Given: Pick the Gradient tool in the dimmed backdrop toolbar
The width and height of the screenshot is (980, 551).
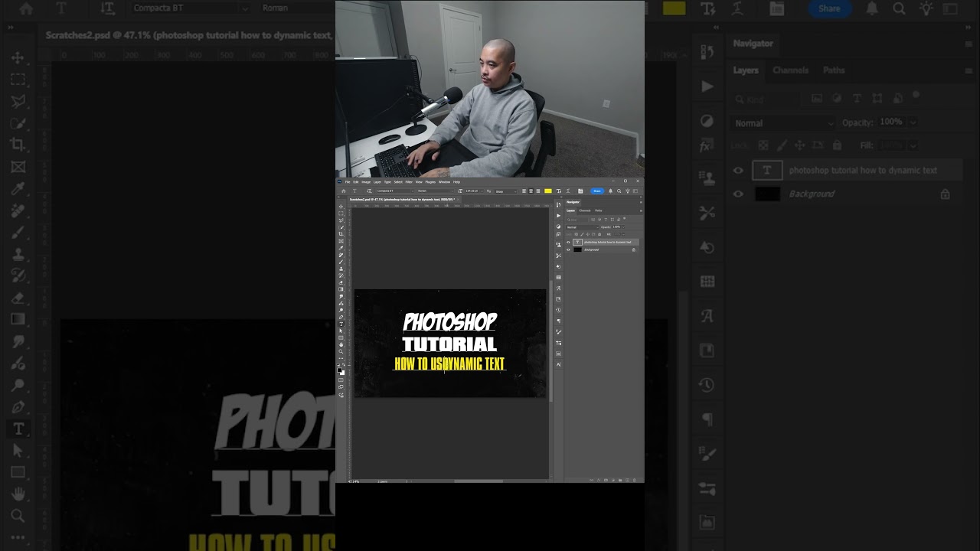Looking at the screenshot, I should (18, 319).
